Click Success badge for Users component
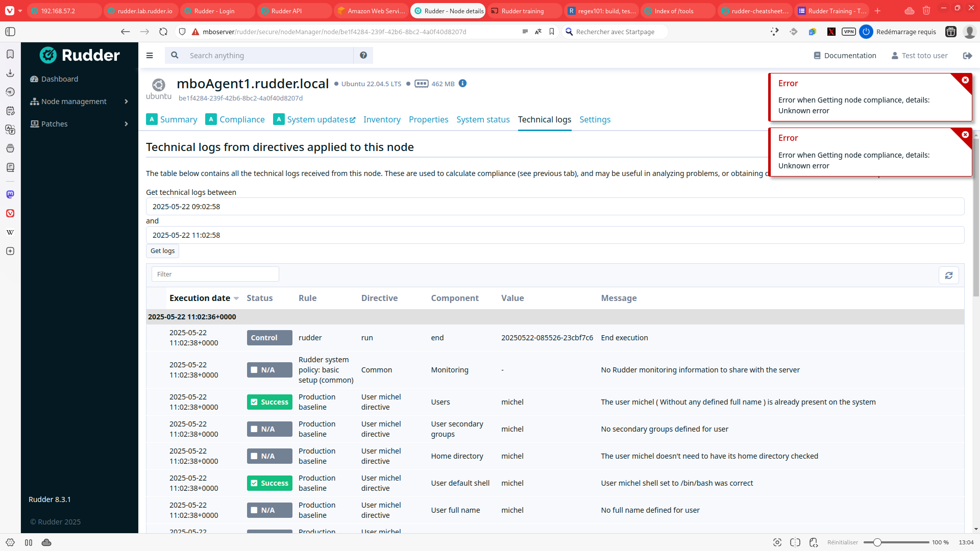Screen dimensions: 980x551 pyautogui.click(x=269, y=402)
